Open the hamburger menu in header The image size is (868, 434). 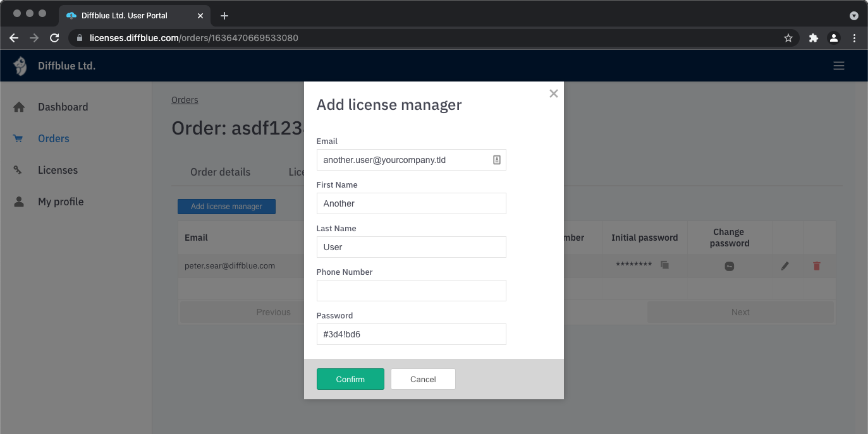tap(838, 66)
